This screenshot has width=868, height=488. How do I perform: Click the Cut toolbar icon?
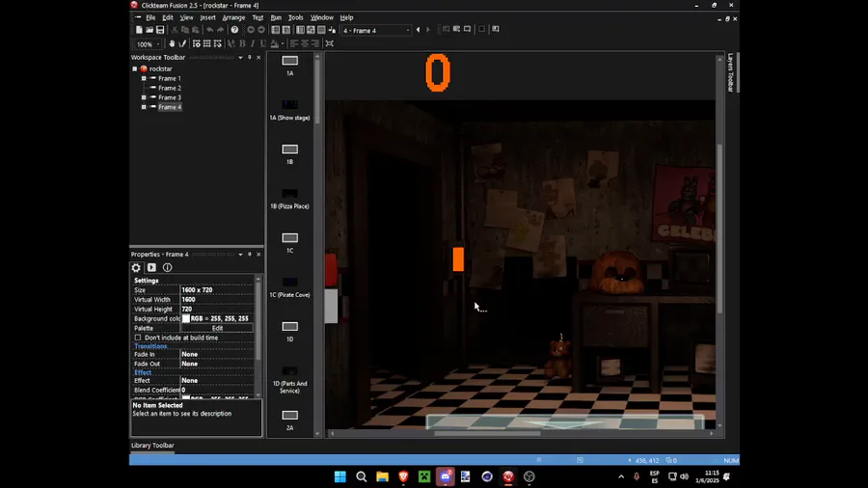click(174, 30)
